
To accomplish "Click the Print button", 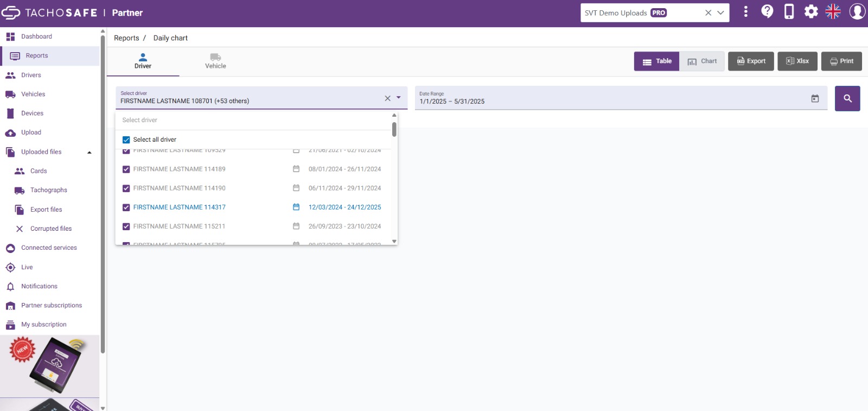I will pos(841,61).
